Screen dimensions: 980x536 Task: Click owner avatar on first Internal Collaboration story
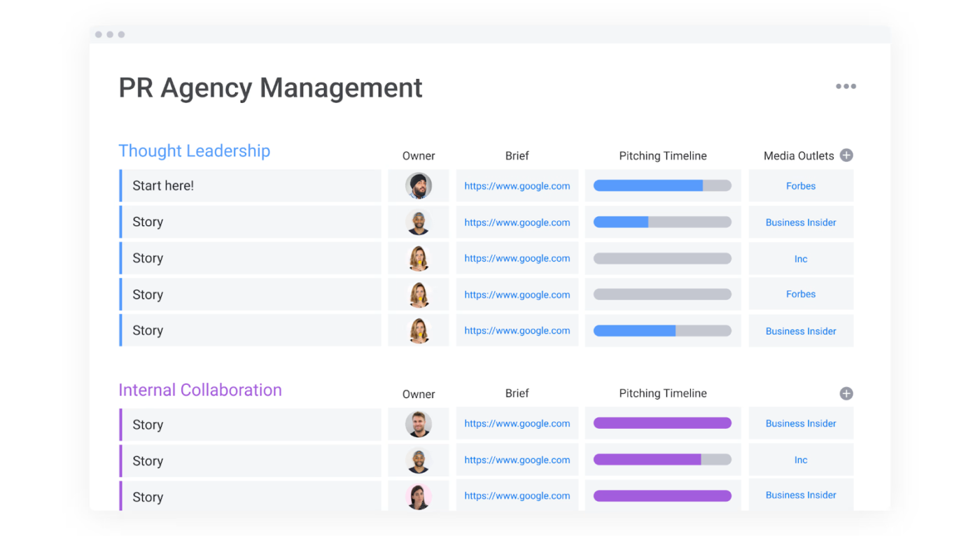pos(419,424)
